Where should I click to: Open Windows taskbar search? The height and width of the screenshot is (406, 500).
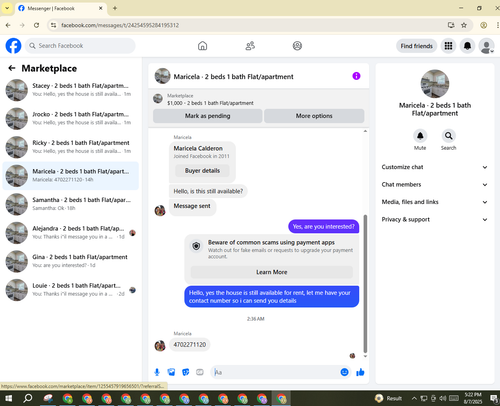click(x=28, y=398)
